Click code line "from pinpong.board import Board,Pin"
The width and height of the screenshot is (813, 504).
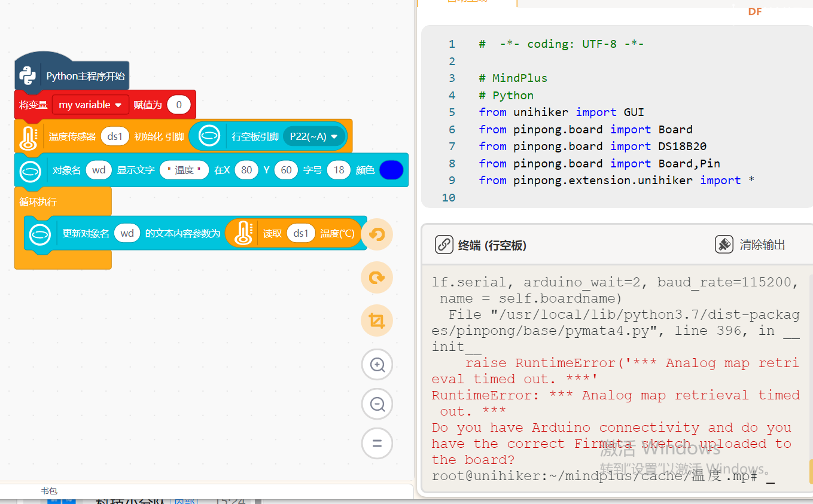(x=599, y=163)
